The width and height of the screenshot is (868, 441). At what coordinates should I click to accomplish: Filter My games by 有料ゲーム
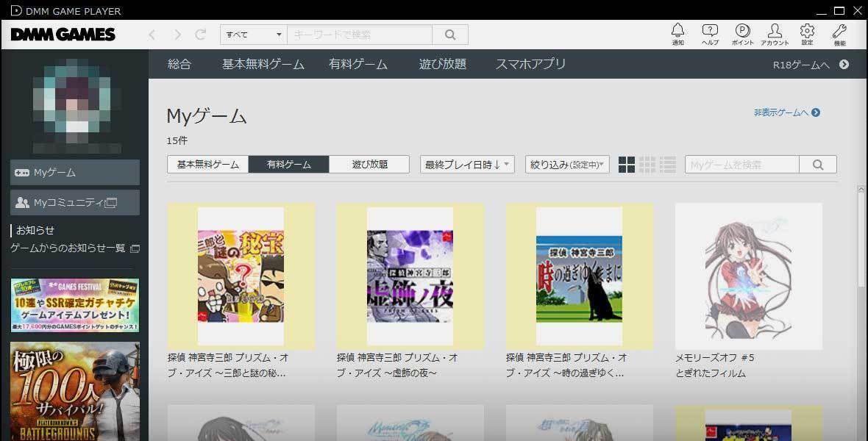(288, 165)
